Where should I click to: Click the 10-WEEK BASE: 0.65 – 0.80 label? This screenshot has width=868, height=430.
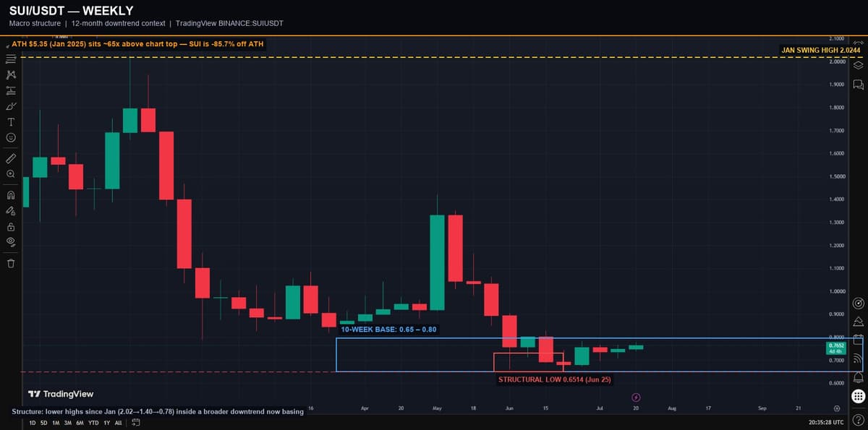pos(389,330)
